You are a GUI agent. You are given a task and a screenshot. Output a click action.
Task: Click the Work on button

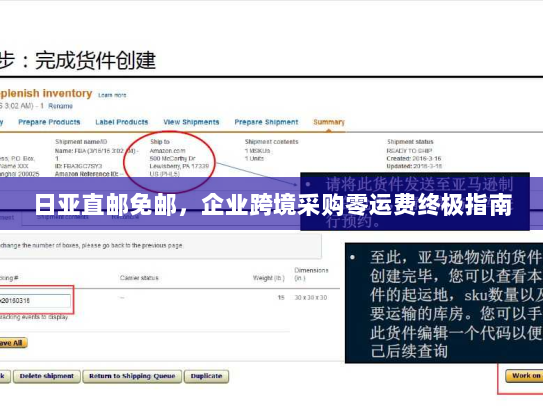pos(524,376)
